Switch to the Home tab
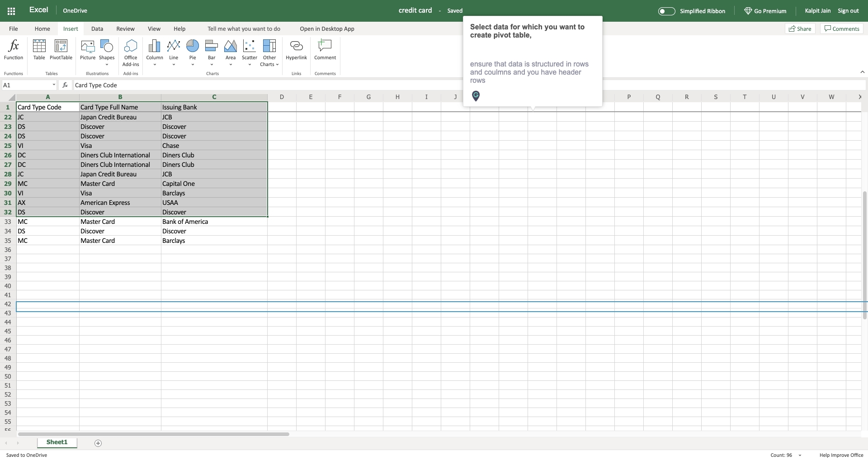 click(x=42, y=28)
